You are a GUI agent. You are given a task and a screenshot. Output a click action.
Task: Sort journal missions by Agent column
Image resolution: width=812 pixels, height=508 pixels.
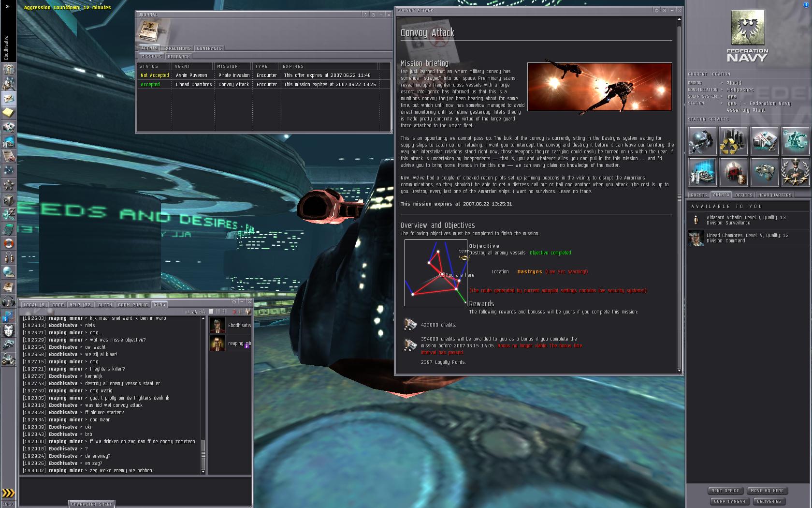click(192, 66)
